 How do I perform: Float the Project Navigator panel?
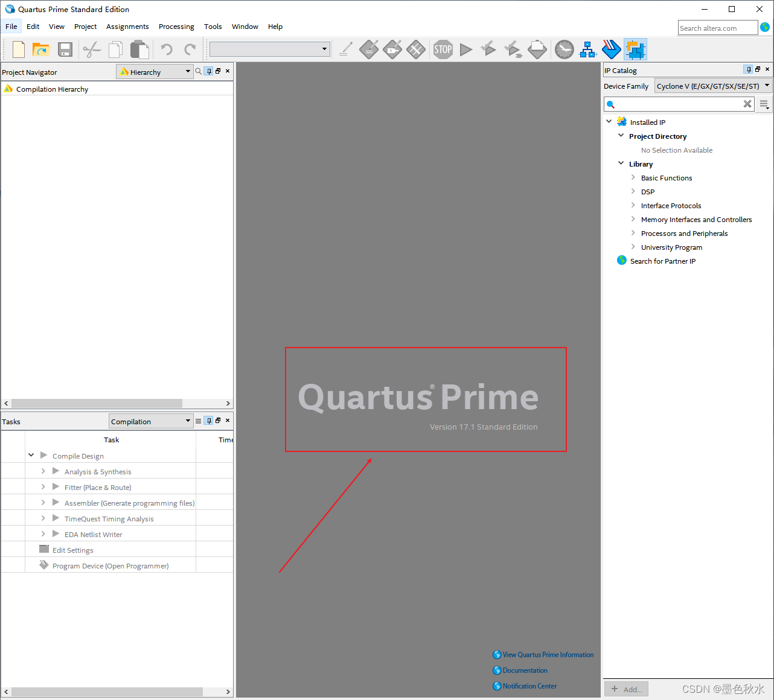[218, 71]
